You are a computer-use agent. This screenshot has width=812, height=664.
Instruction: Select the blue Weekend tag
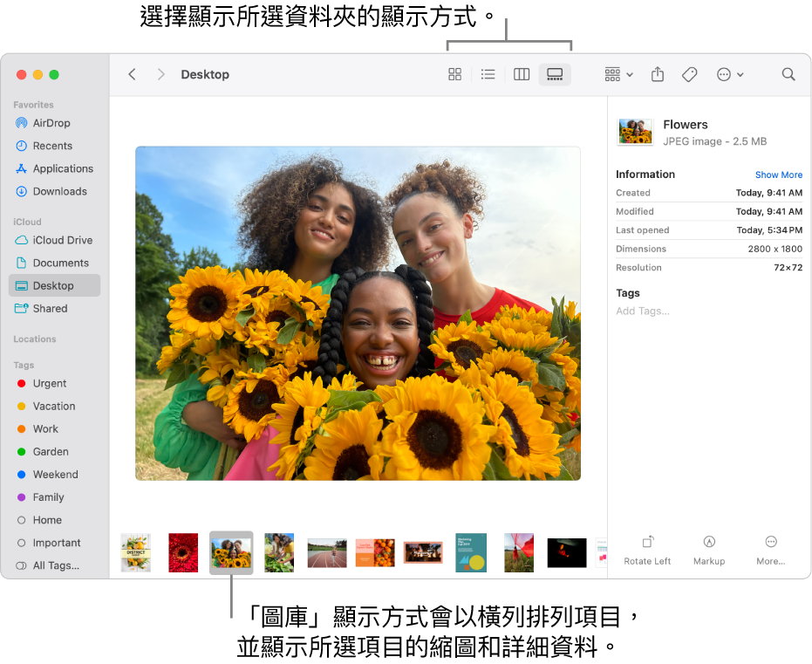(54, 475)
